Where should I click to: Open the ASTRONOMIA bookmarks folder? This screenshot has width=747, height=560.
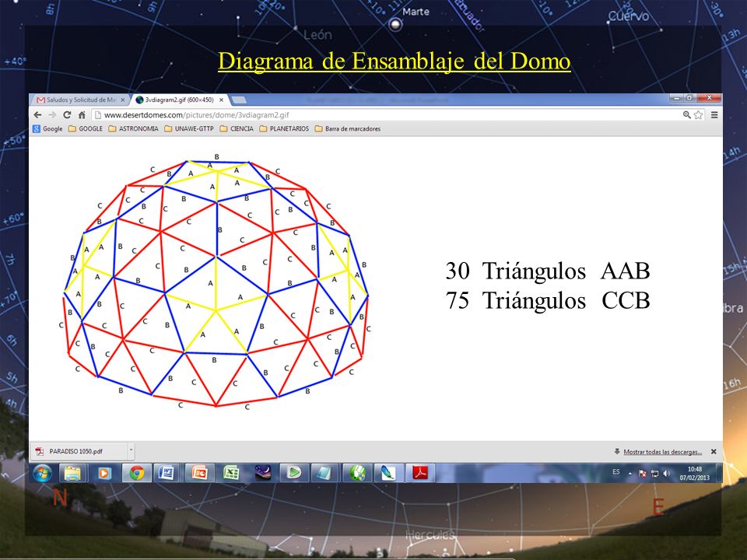click(x=133, y=128)
